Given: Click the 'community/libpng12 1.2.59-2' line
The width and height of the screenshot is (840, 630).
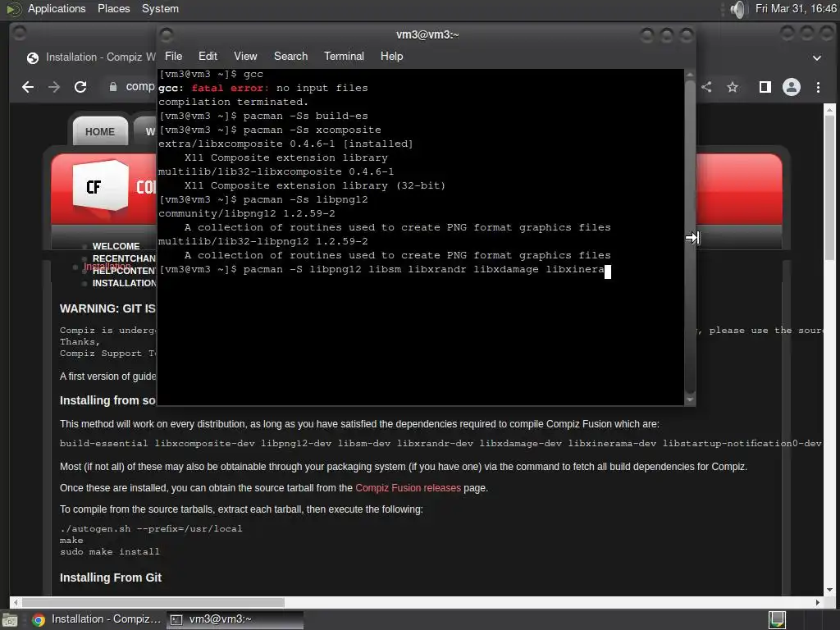Looking at the screenshot, I should point(246,214).
